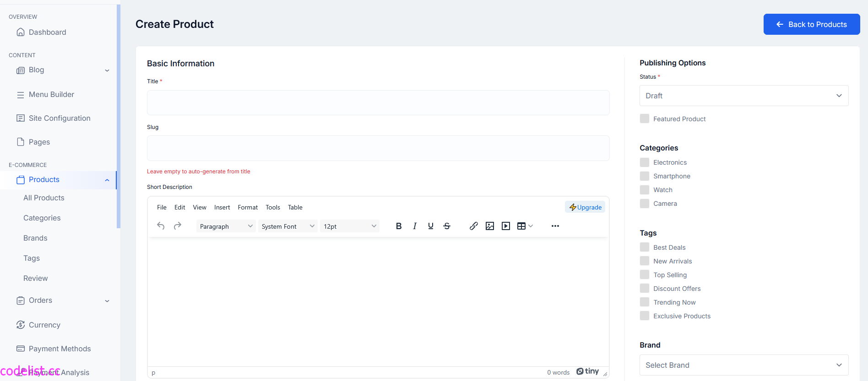Image resolution: width=868 pixels, height=381 pixels.
Task: Open Tags in sidebar
Action: click(x=32, y=258)
